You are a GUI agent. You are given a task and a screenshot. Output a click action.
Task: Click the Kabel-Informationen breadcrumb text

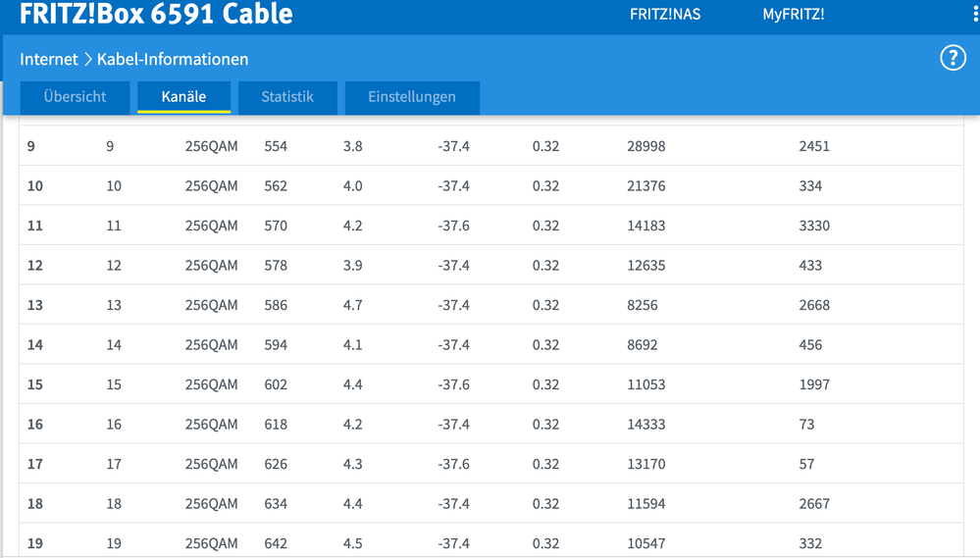173,59
